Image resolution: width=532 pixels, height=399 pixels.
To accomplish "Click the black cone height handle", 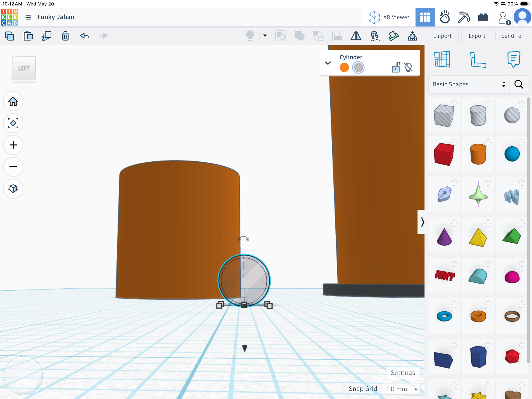I will click(x=244, y=348).
